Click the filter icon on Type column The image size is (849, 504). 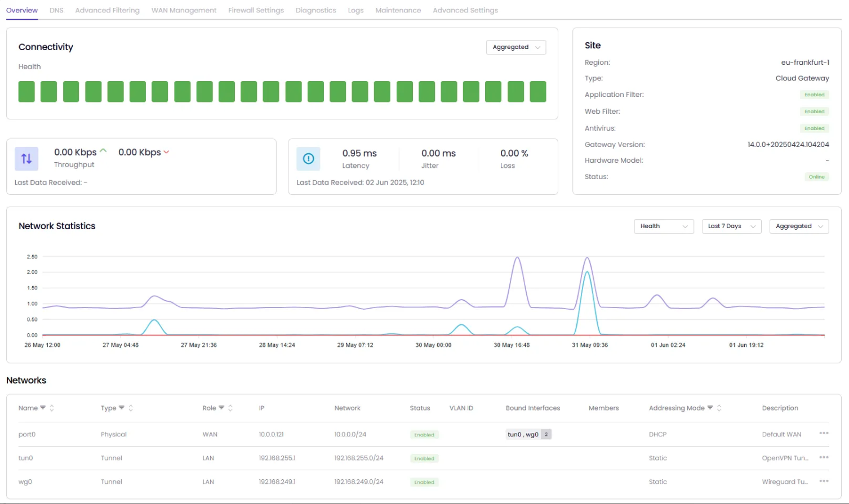tap(121, 408)
